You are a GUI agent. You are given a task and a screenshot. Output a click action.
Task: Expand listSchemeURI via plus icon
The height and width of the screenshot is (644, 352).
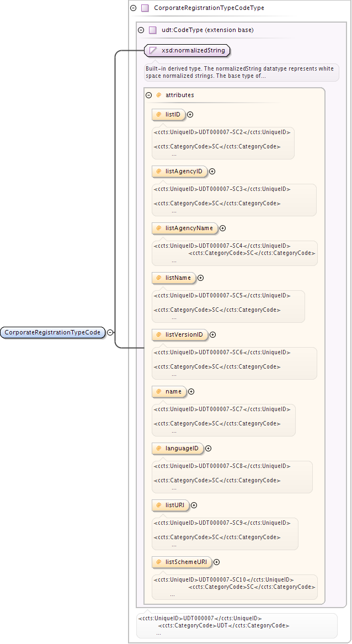point(216,562)
